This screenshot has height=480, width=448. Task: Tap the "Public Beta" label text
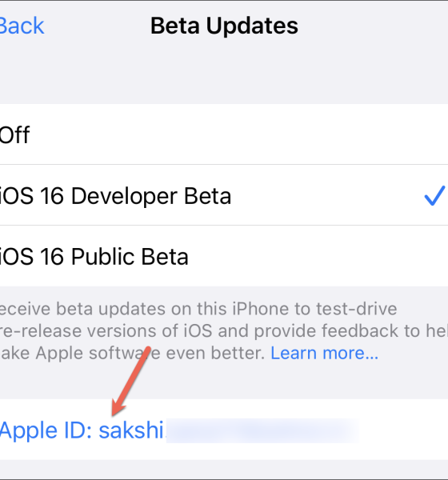(130, 257)
